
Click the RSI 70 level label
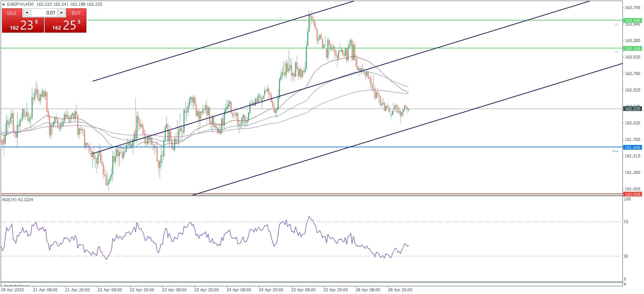(626, 222)
